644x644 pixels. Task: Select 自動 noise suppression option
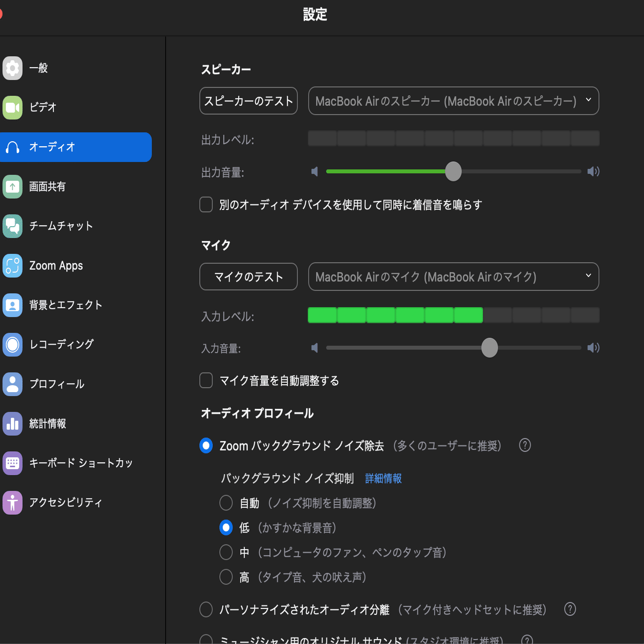coord(226,503)
